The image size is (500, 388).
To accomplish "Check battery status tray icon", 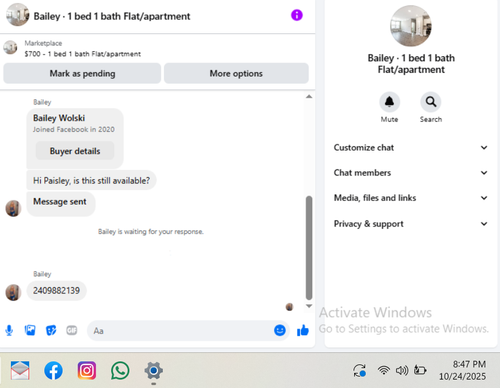I will [420, 370].
